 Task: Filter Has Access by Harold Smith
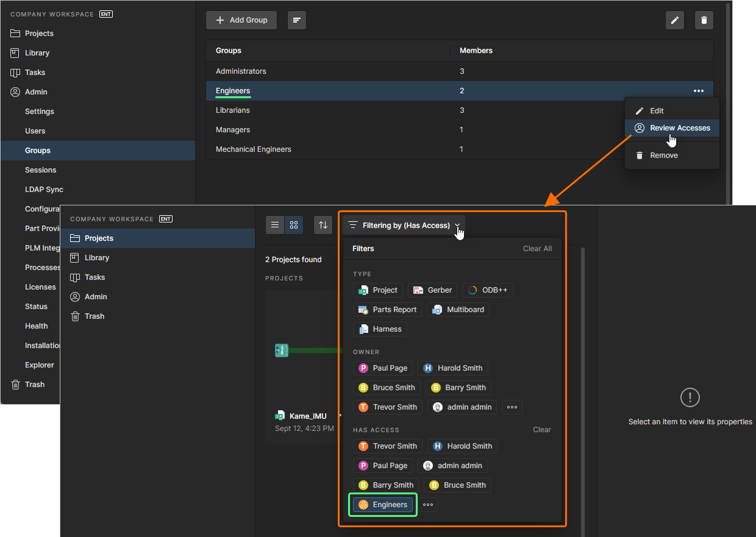click(x=463, y=446)
